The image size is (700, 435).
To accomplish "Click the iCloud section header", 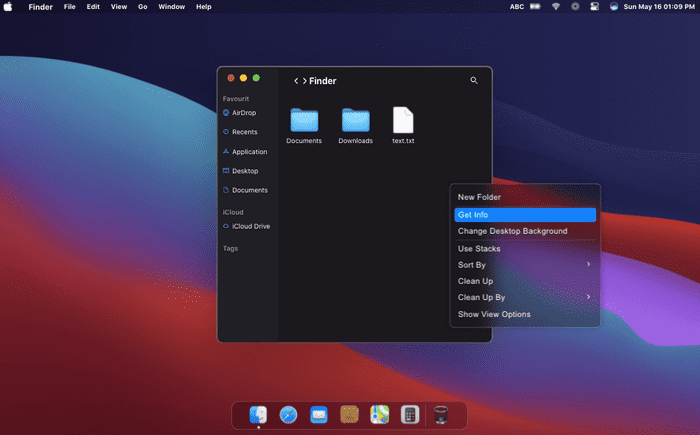I will coord(233,212).
